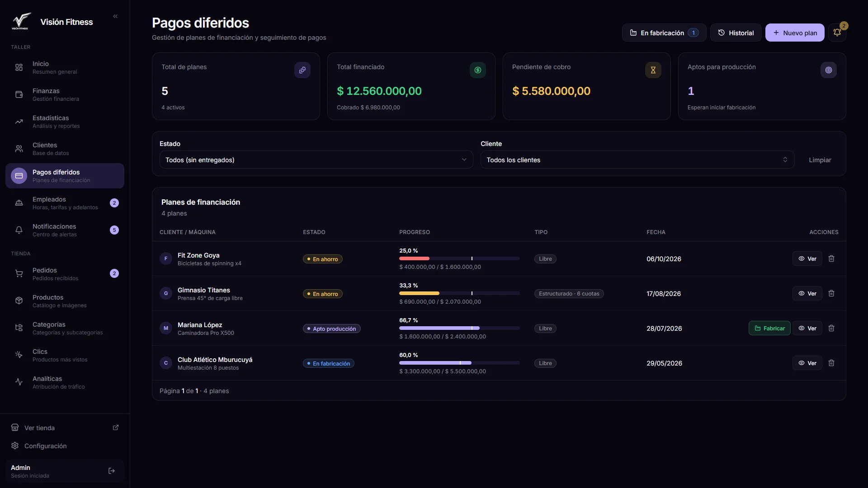Open Categorías in the sidebar
The image size is (868, 488).
[65, 328]
